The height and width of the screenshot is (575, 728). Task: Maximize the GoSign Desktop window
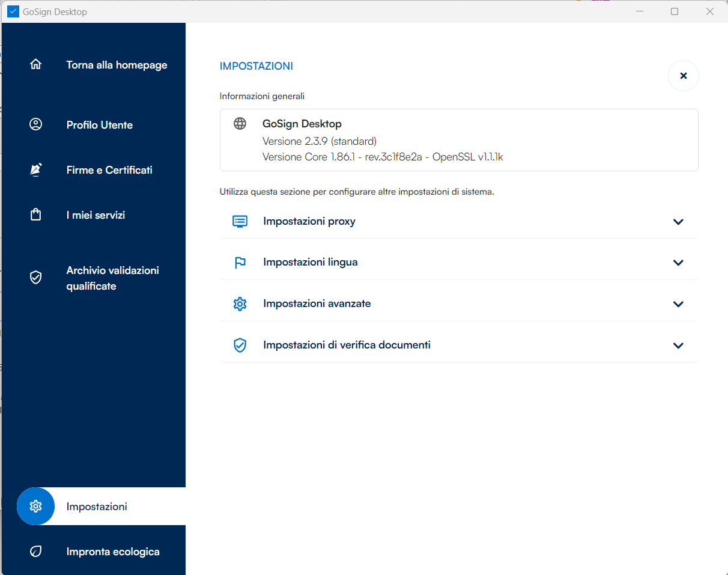tap(675, 11)
